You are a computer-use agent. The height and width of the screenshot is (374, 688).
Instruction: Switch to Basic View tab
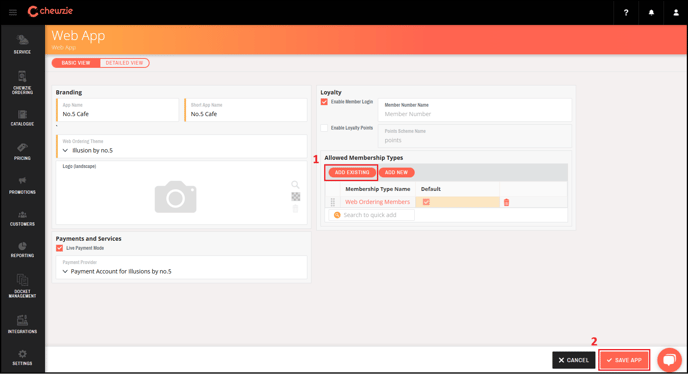click(76, 63)
